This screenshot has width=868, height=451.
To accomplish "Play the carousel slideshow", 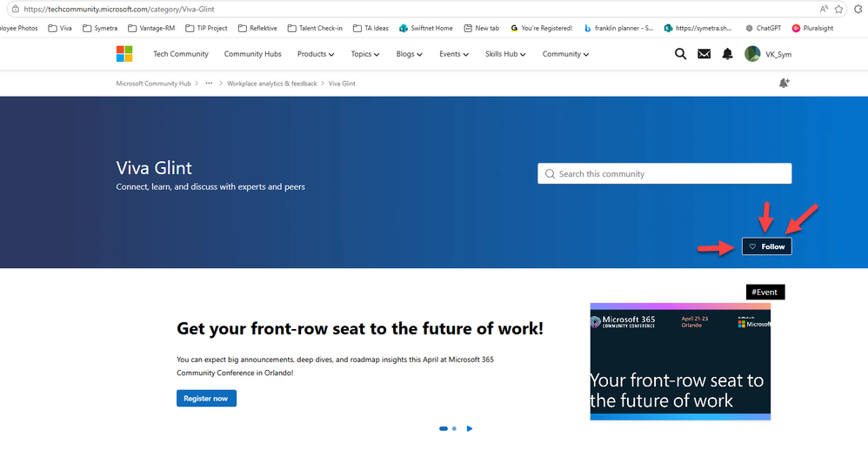I will 470,428.
